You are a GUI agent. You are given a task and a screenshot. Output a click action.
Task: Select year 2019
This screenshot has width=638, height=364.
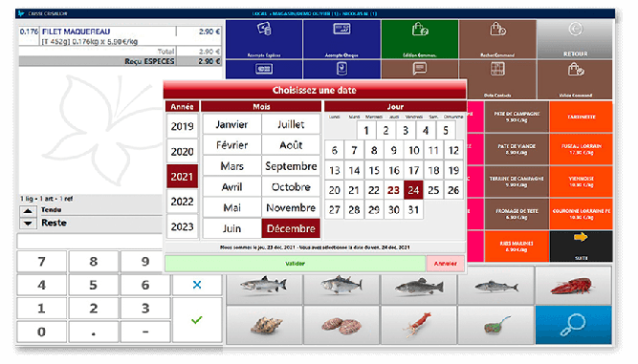click(x=183, y=126)
